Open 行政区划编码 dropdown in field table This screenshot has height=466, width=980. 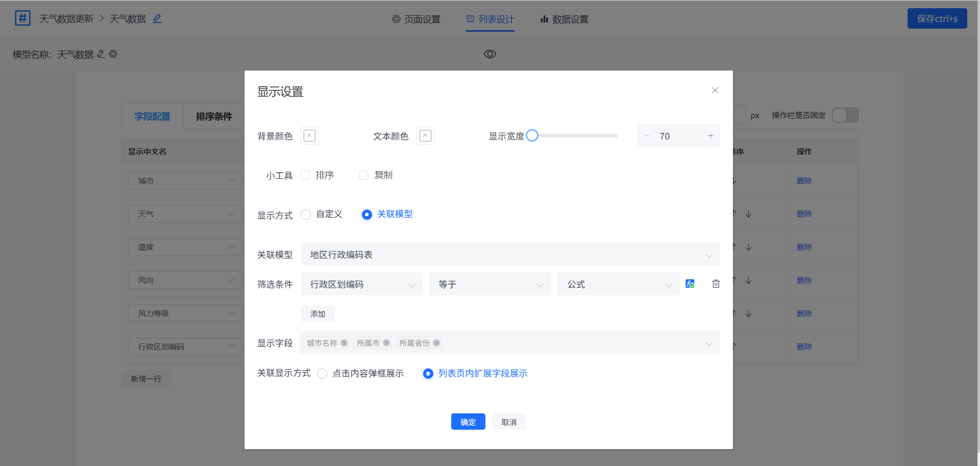[185, 346]
